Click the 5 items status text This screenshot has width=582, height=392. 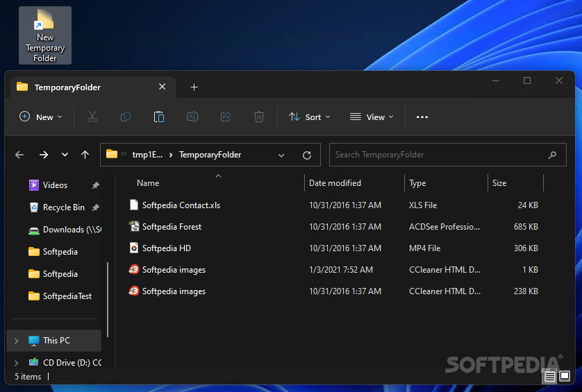click(28, 377)
